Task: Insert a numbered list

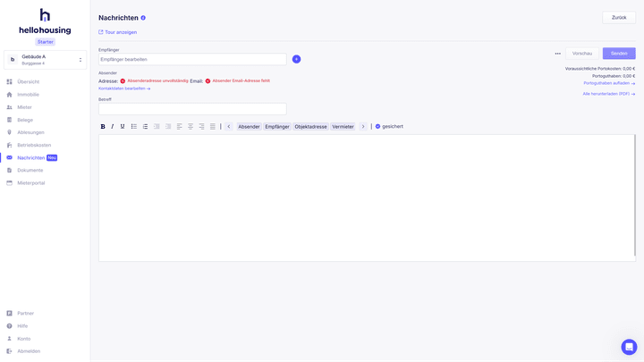Action: click(145, 126)
